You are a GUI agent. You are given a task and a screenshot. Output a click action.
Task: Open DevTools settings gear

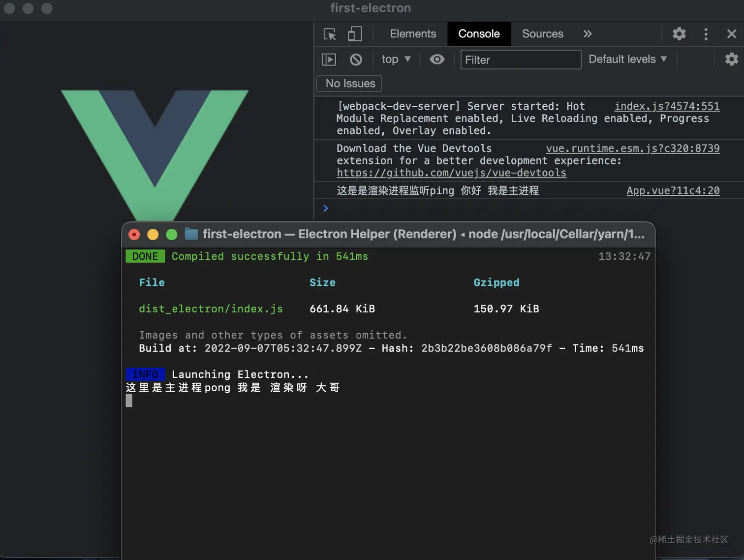pos(679,34)
